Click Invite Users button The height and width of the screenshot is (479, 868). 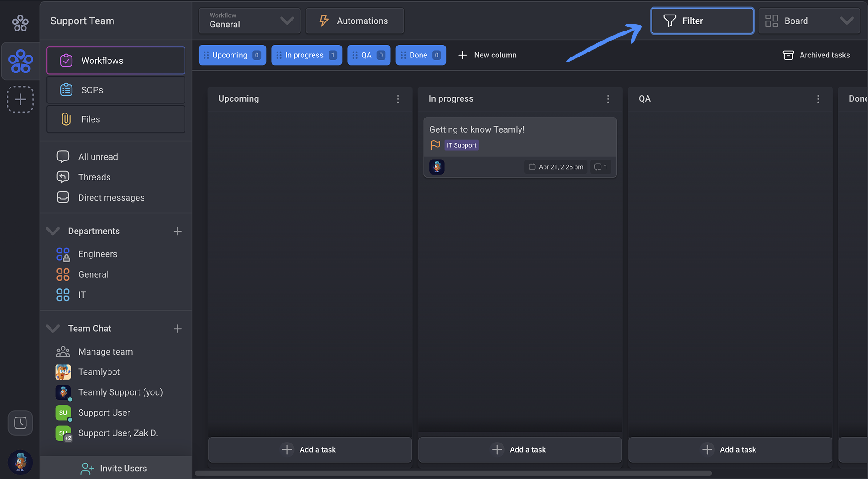(x=116, y=468)
